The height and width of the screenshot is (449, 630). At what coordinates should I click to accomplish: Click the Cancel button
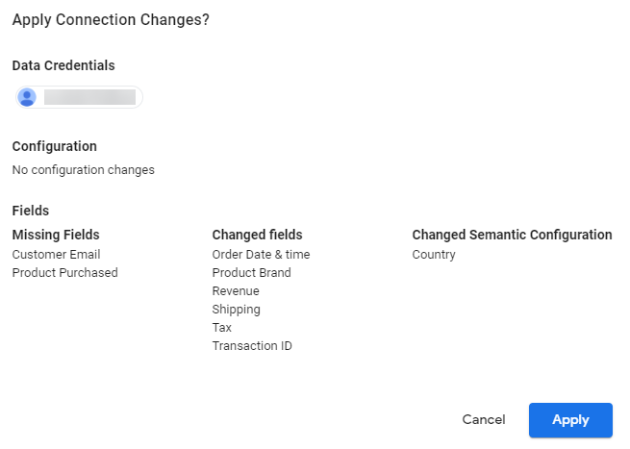(x=484, y=420)
